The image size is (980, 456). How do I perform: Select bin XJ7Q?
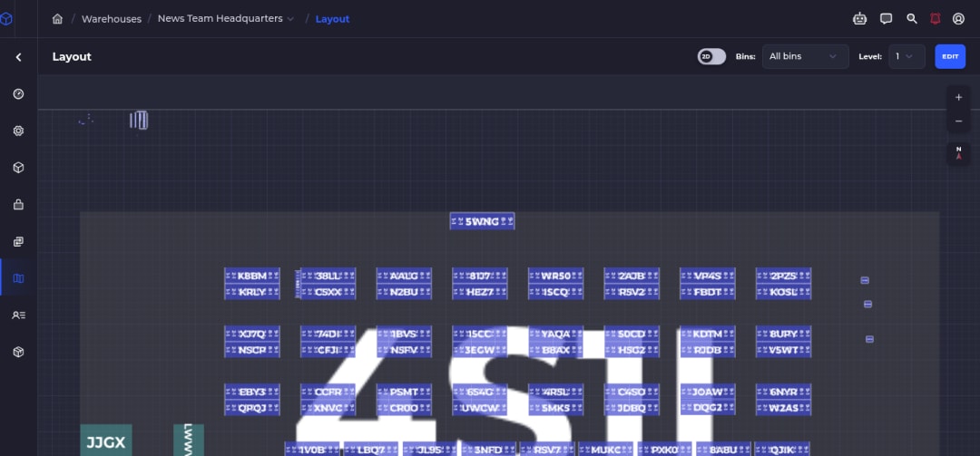pos(252,335)
